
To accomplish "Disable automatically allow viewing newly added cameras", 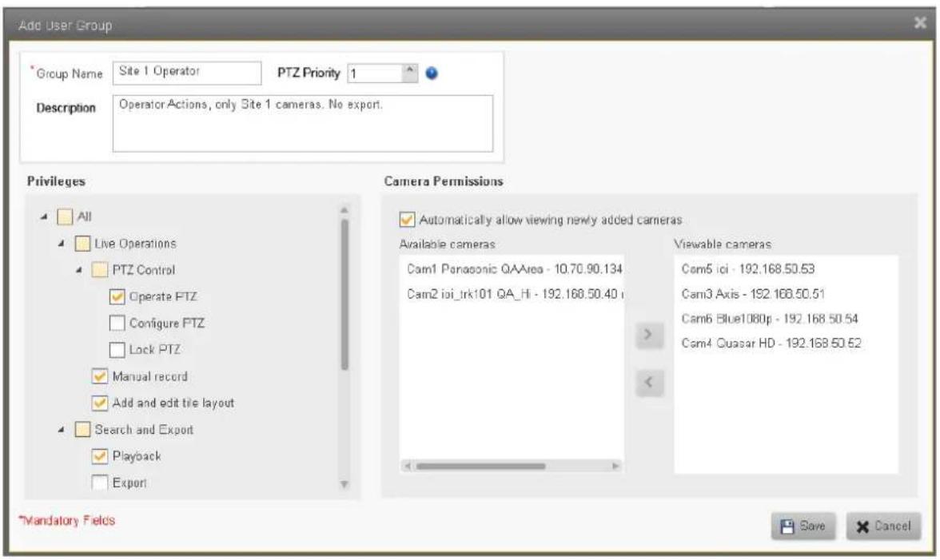I will (x=407, y=219).
